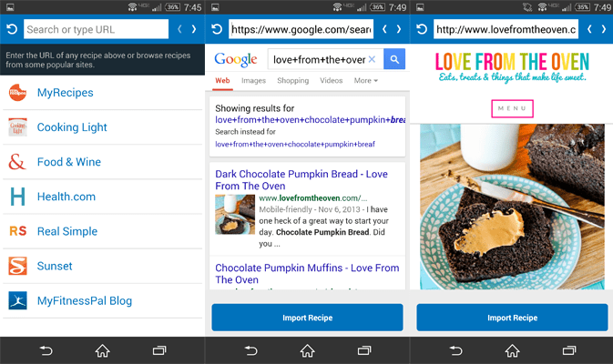The image size is (613, 364).
Task: Android home button on middle screen
Action: tap(307, 350)
